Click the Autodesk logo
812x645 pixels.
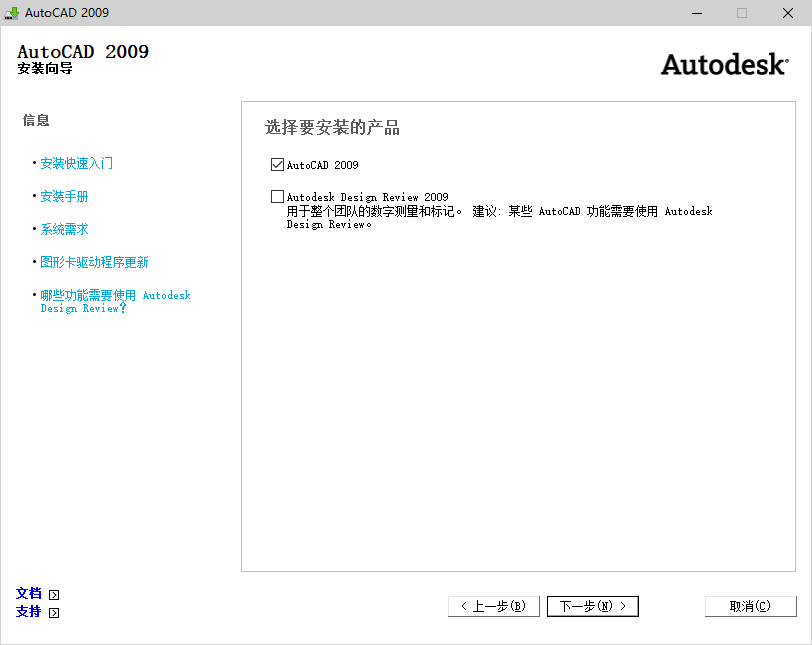click(723, 64)
